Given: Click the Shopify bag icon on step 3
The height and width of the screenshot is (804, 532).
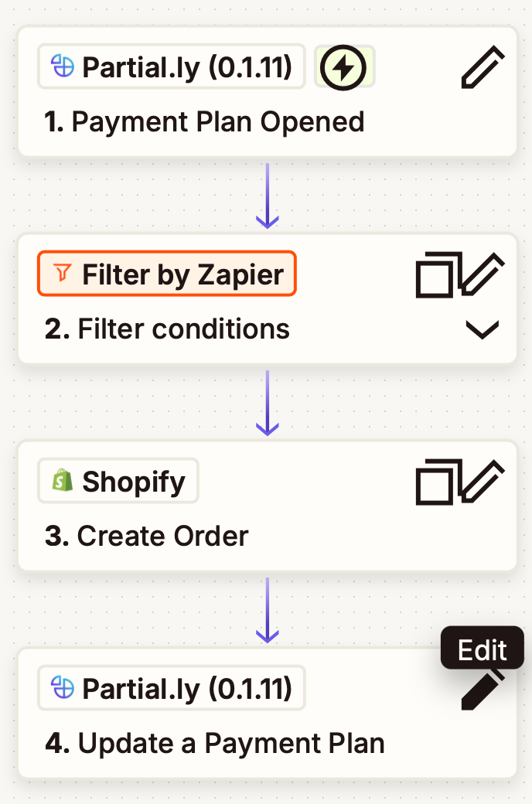Looking at the screenshot, I should [60, 480].
